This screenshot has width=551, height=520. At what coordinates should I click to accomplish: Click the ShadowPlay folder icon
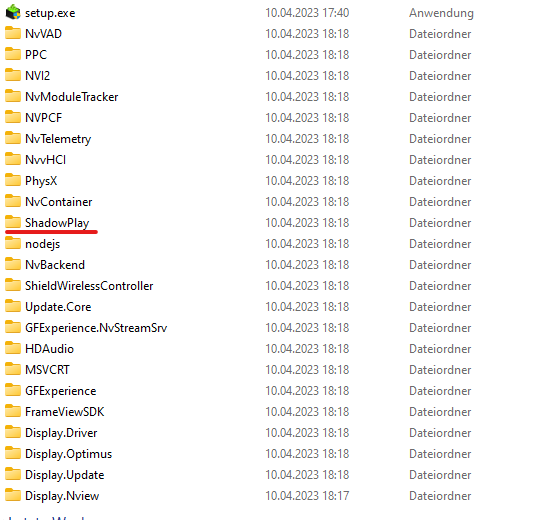[13, 222]
